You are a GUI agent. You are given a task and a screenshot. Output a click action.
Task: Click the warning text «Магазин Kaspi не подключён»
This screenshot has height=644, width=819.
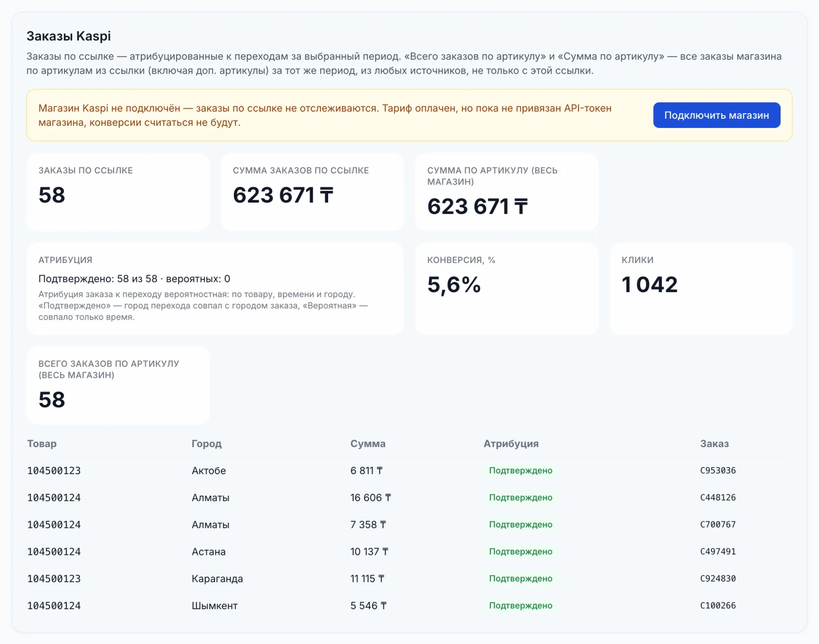click(x=109, y=108)
